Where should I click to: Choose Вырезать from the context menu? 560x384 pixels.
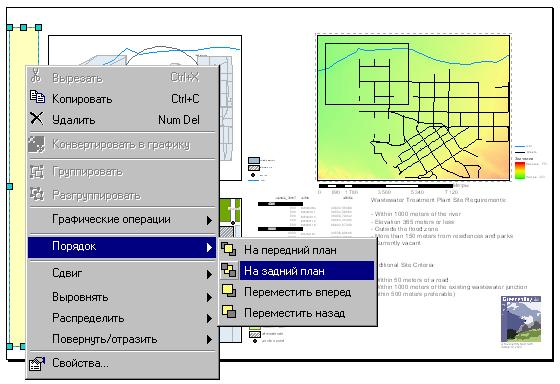[x=122, y=77]
